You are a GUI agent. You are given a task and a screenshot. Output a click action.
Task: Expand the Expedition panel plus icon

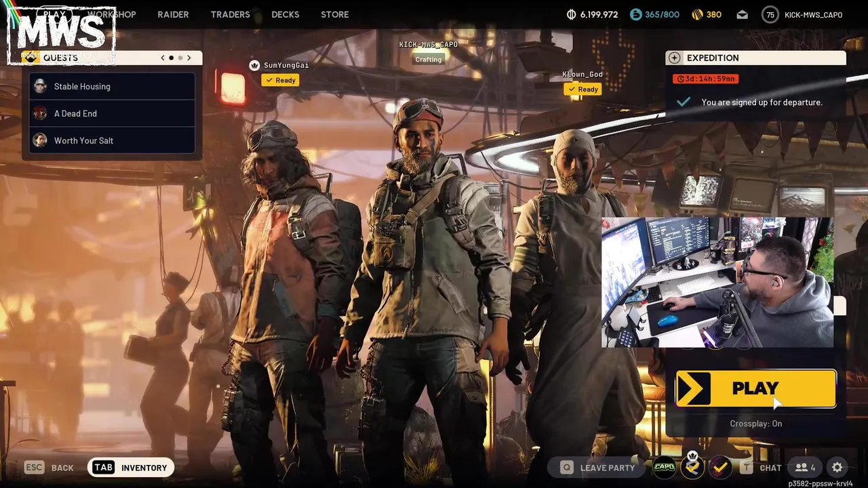click(673, 58)
